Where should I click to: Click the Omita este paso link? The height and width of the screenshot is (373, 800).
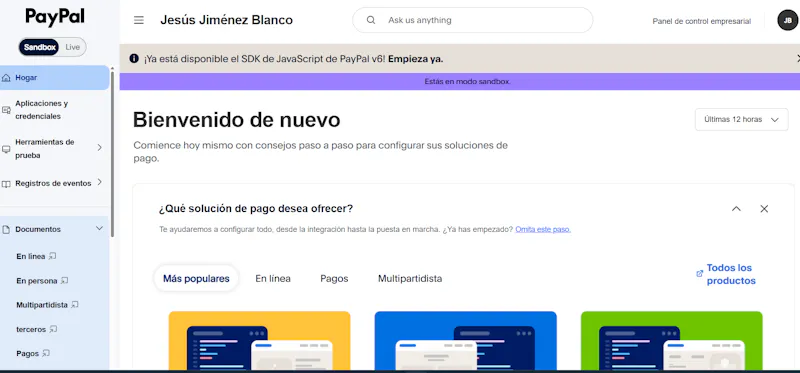click(x=543, y=230)
